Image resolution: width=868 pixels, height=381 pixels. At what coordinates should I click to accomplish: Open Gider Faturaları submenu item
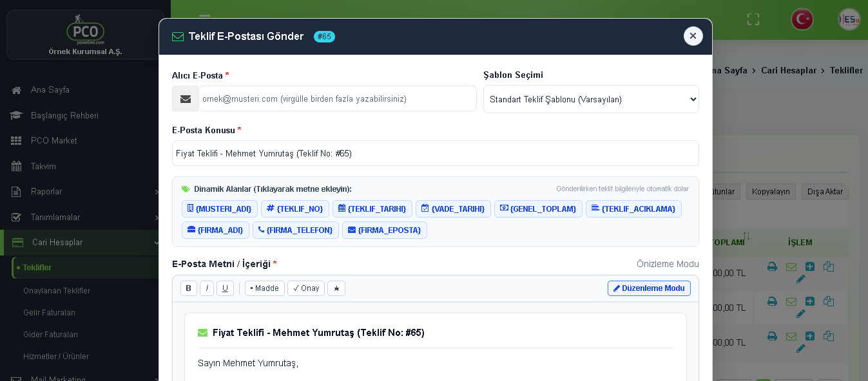pos(50,335)
